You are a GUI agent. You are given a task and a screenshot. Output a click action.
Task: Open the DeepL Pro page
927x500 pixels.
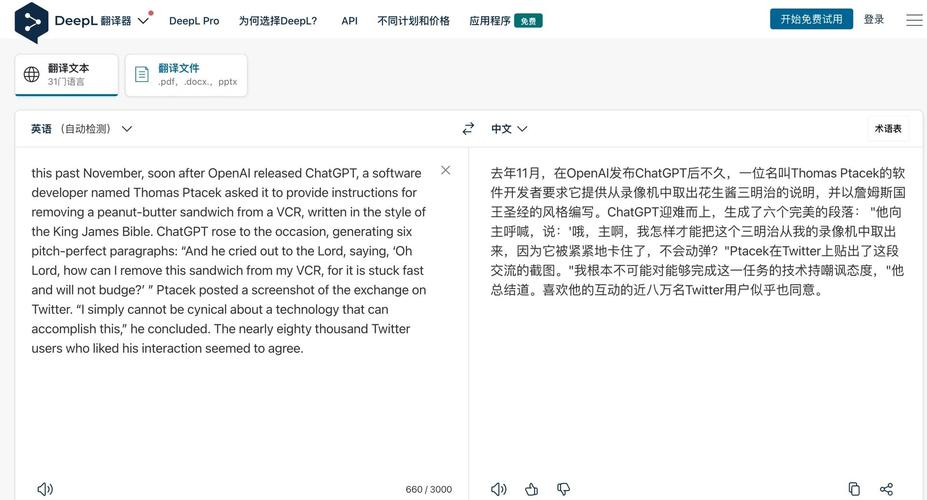(194, 21)
